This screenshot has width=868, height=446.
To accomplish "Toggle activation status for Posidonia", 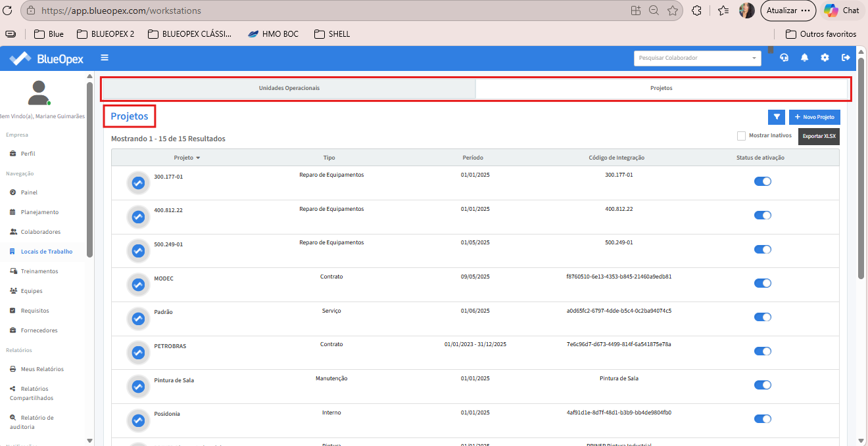I will 763,419.
